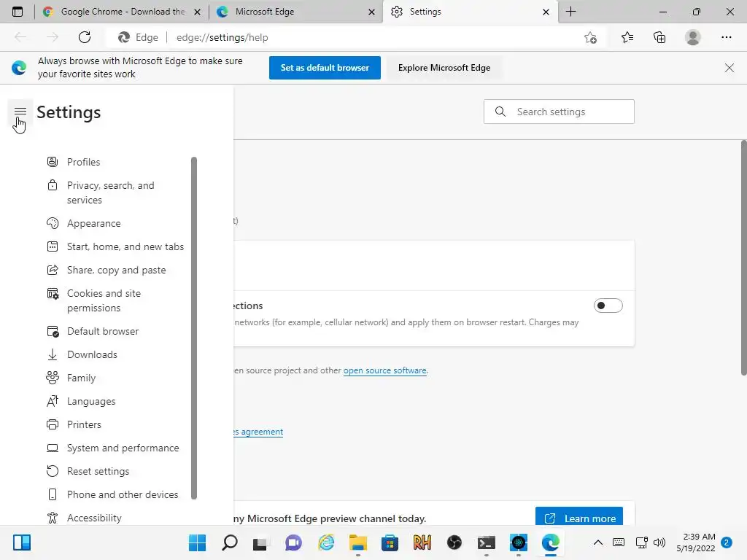Click Set as default browser button
Screen dimensions: 747x560
(x=325, y=68)
